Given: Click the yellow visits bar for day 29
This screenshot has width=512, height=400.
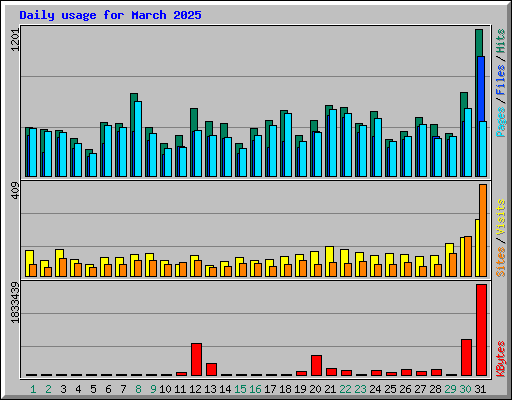Looking at the screenshot, I should coord(450,248).
